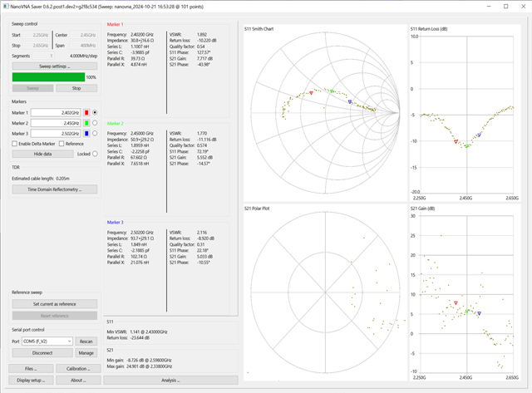Click Estimated cable length 0.205m text

[41, 179]
